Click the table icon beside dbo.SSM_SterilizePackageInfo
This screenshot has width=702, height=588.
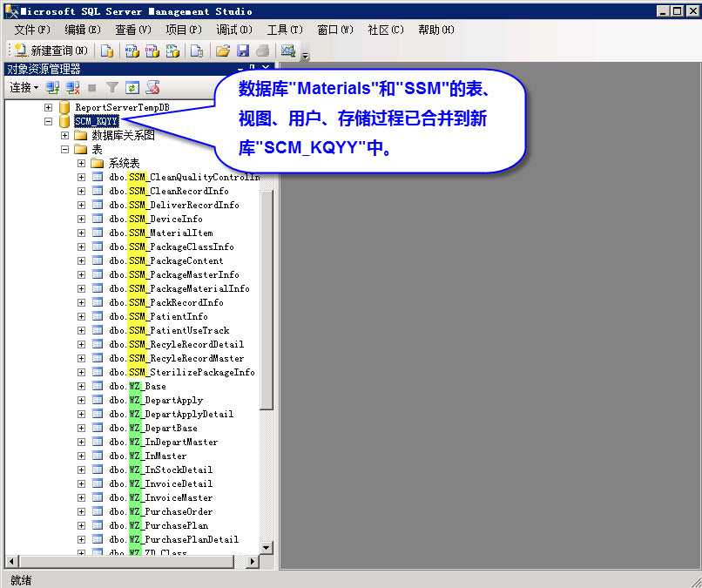pyautogui.click(x=98, y=372)
